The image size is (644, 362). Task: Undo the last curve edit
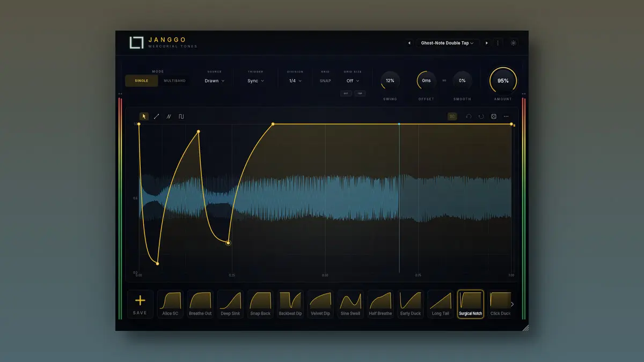tap(469, 116)
